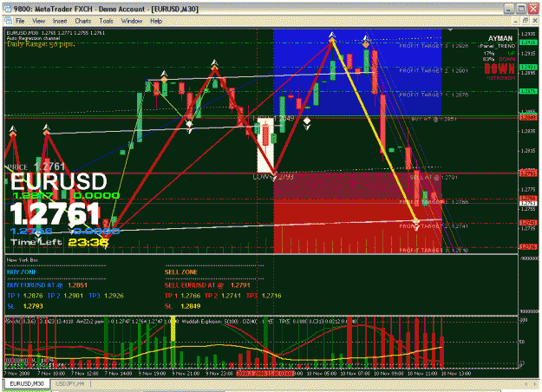The image size is (542, 392).
Task: Click the 'PROFIT TARGET 1: 1.2876' chart label
Action: pos(434,95)
